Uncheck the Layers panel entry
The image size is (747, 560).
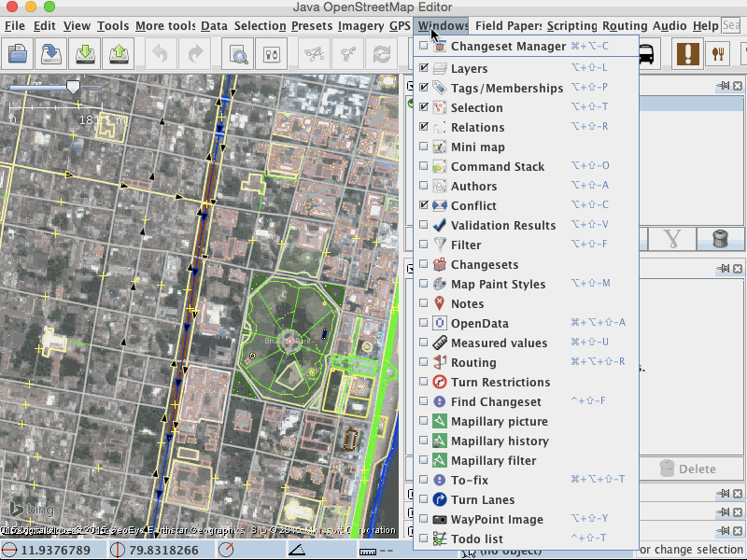[x=425, y=68]
